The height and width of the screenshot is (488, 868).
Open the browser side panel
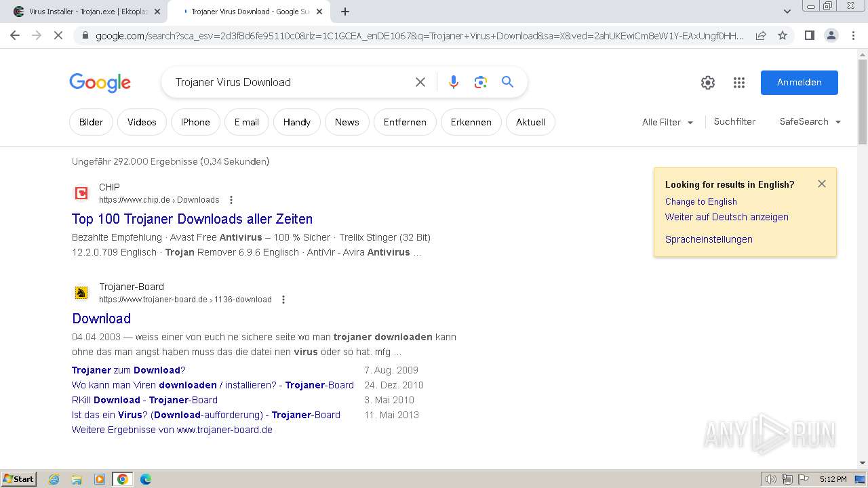tap(809, 35)
